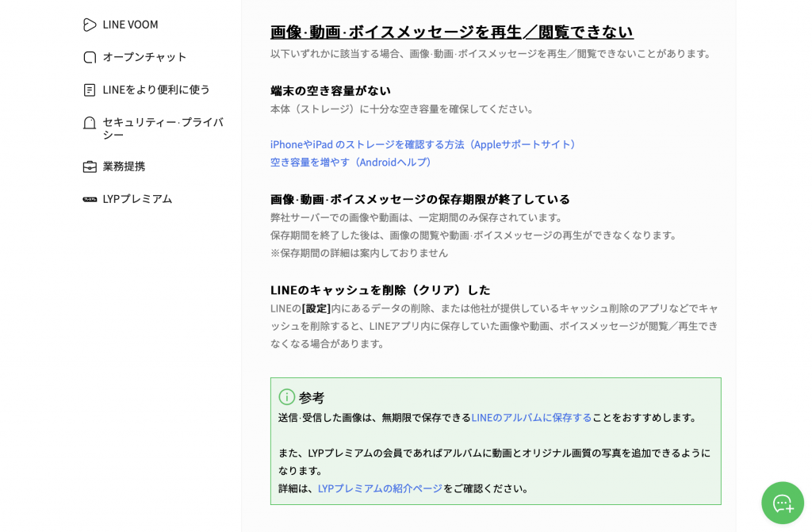Open the iPhoneやiPad storage Apple support link
812x532 pixels.
point(424,144)
